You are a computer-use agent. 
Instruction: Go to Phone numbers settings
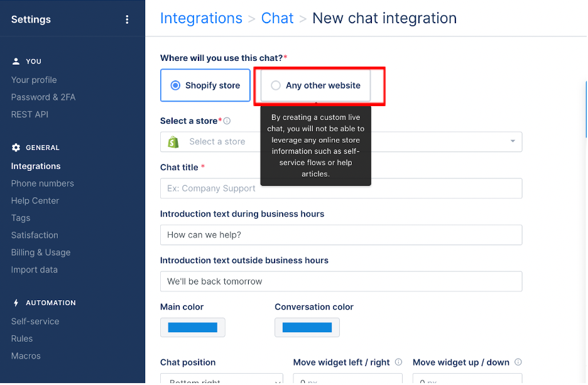[42, 183]
